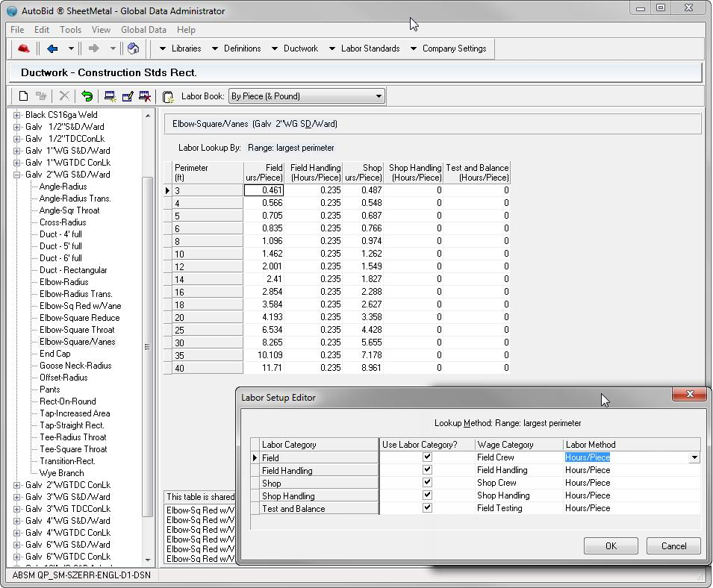Viewport: 713px width, 588px height.
Task: Expand Galv 1/2"S&D/Ward tree node
Action: [x=17, y=127]
